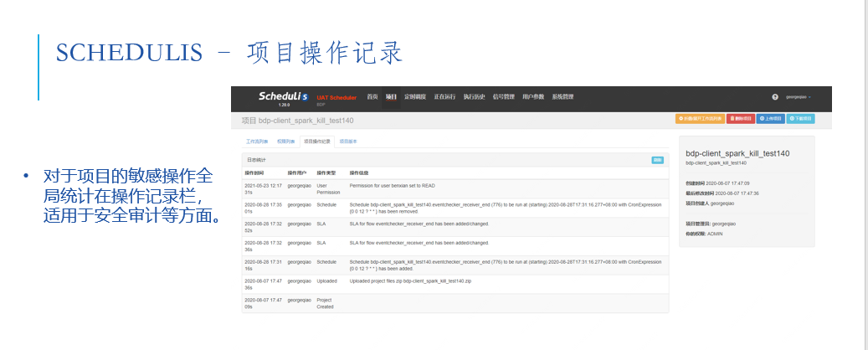Viewport: 868px width, 350px height.
Task: Click the 操作信息 column header
Action: pyautogui.click(x=358, y=172)
